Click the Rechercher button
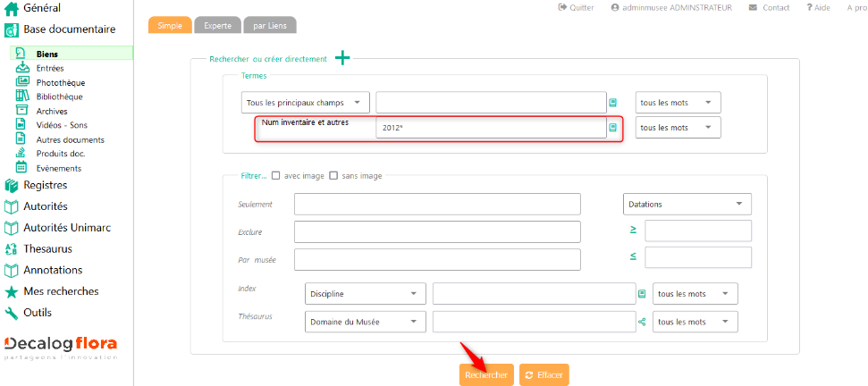The height and width of the screenshot is (386, 868). [486, 375]
